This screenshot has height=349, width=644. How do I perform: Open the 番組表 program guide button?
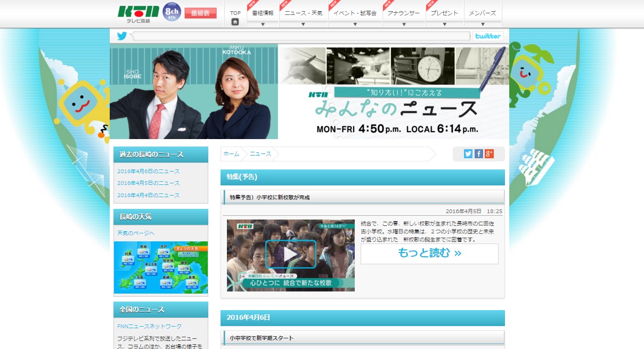pos(200,13)
